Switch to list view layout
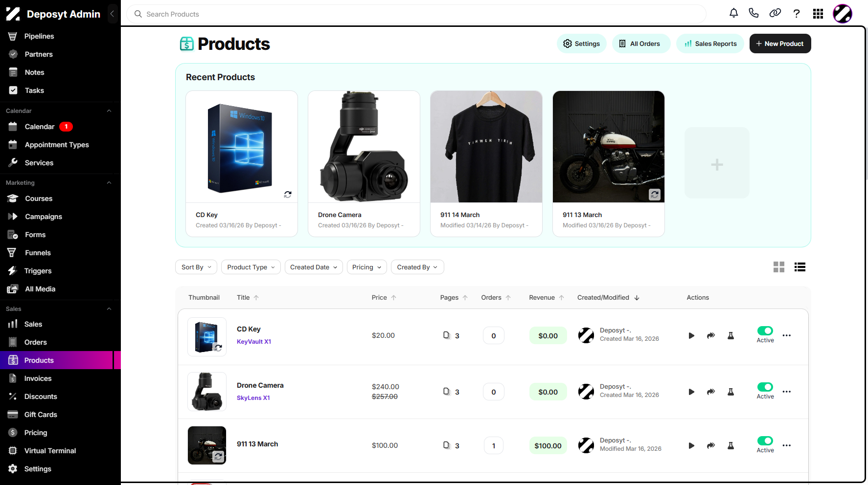The width and height of the screenshot is (868, 485). tap(800, 267)
